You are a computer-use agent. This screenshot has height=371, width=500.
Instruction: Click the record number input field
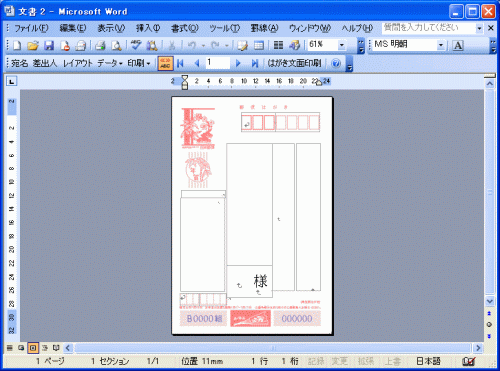(218, 63)
